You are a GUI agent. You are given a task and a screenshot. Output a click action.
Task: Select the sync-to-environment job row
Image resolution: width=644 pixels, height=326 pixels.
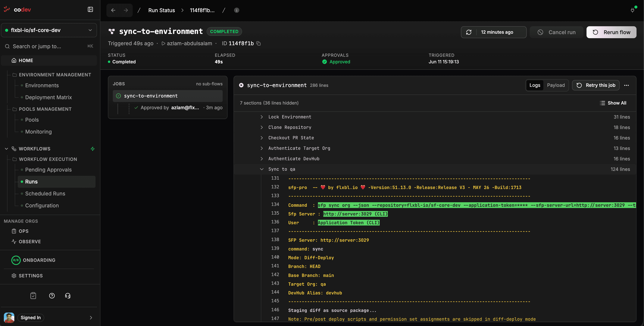[x=168, y=96]
